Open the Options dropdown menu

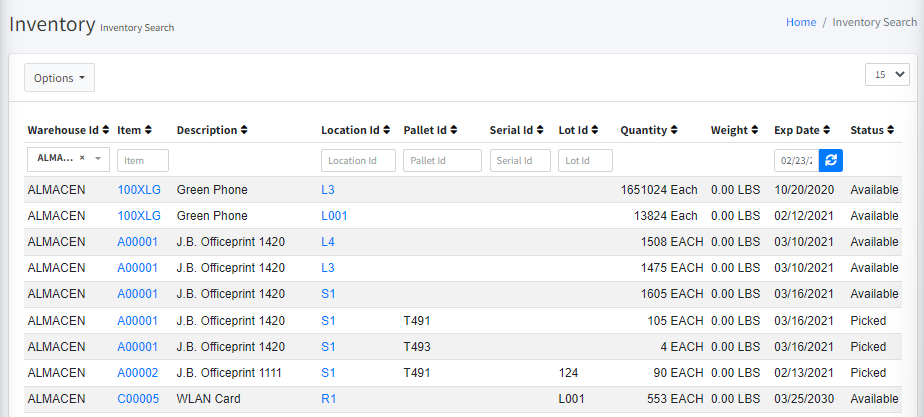point(59,78)
